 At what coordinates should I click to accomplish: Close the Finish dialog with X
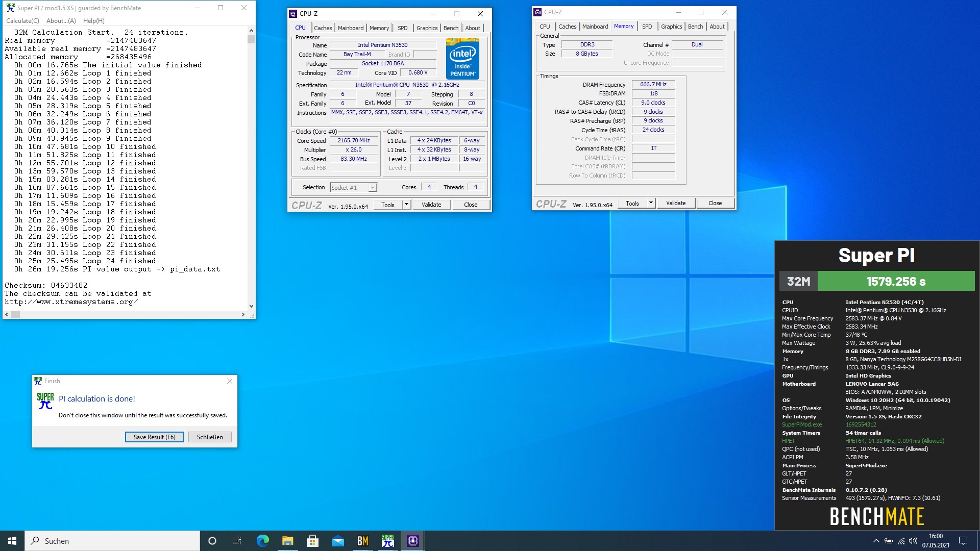click(x=230, y=381)
